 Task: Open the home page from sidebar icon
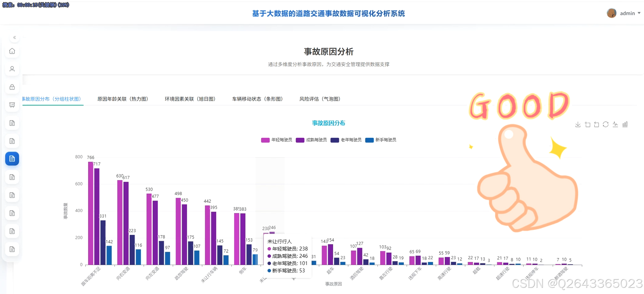click(12, 51)
